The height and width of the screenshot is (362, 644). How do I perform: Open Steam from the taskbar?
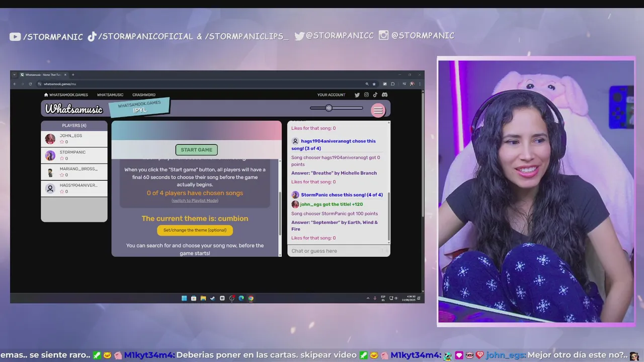point(212,298)
